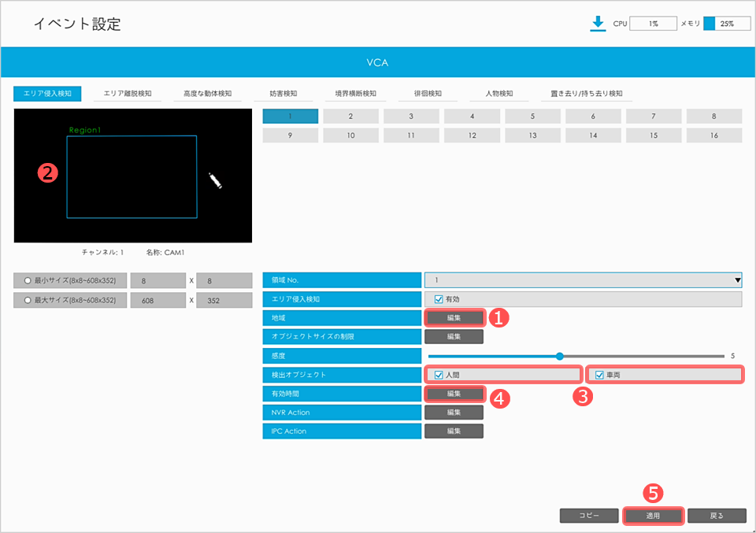Click the 戻る button
The height and width of the screenshot is (533, 756).
[x=716, y=516]
